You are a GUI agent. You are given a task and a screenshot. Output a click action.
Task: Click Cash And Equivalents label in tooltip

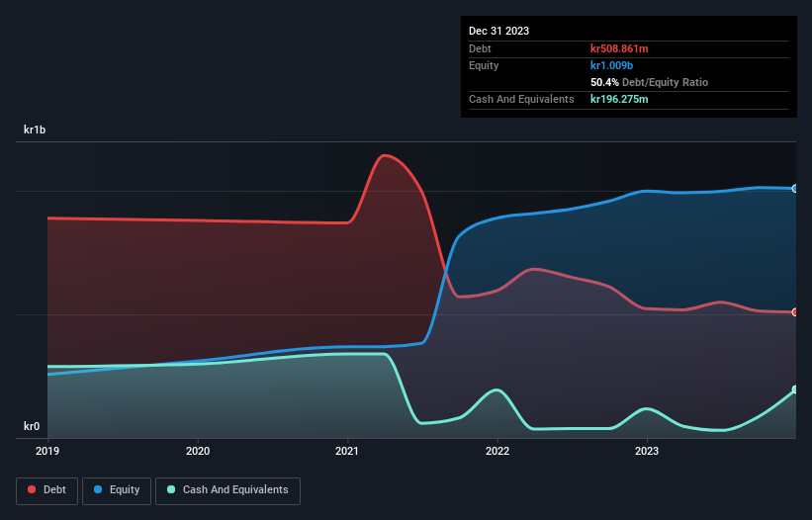pyautogui.click(x=521, y=99)
